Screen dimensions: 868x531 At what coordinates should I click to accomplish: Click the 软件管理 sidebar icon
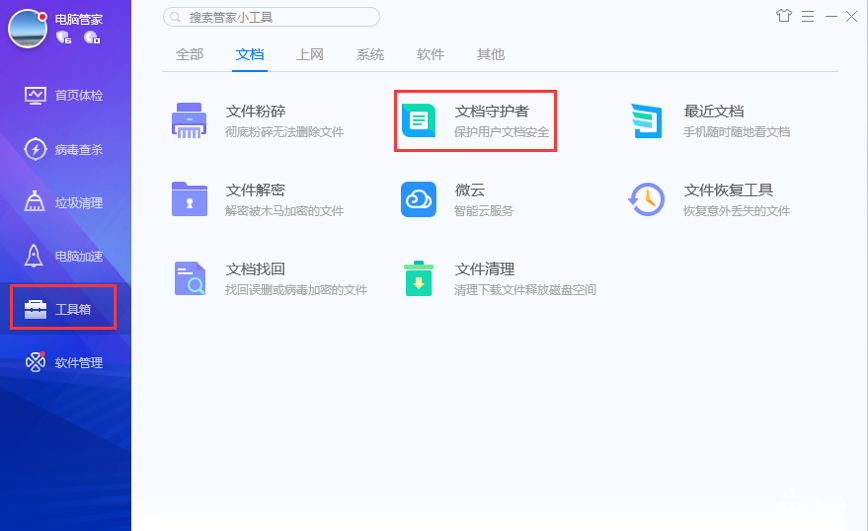click(x=35, y=362)
